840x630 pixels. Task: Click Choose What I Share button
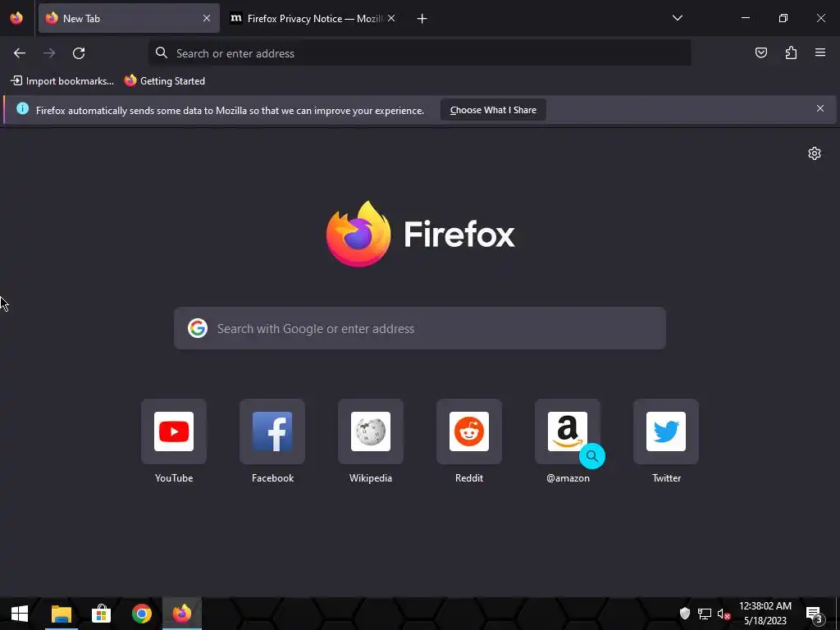click(x=493, y=110)
